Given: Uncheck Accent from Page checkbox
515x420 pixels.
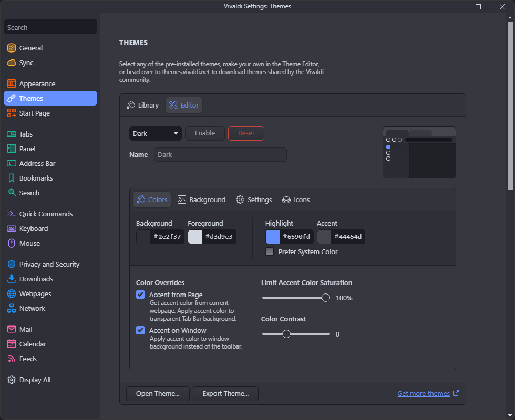Looking at the screenshot, I should coord(140,295).
